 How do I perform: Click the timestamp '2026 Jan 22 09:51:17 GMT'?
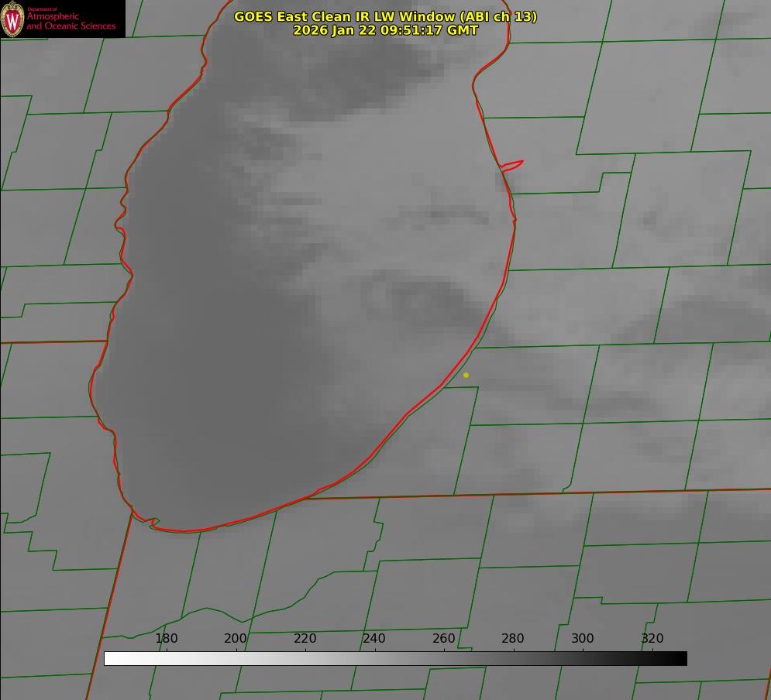386,30
